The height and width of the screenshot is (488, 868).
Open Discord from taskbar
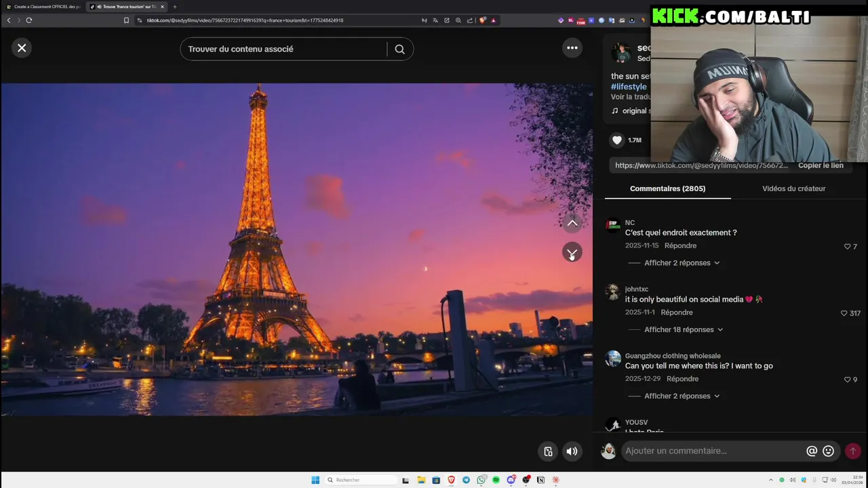511,480
